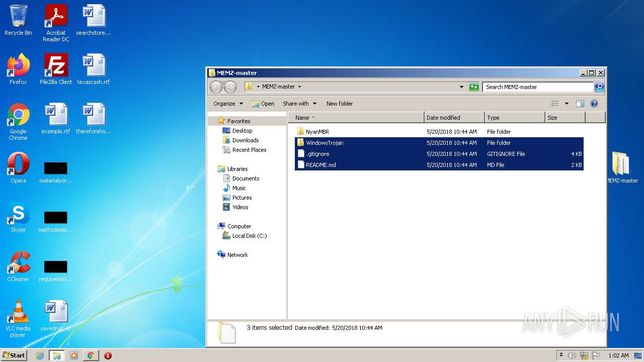Open exsimple.rtf file on desktop
The height and width of the screenshot is (362, 644).
[56, 119]
